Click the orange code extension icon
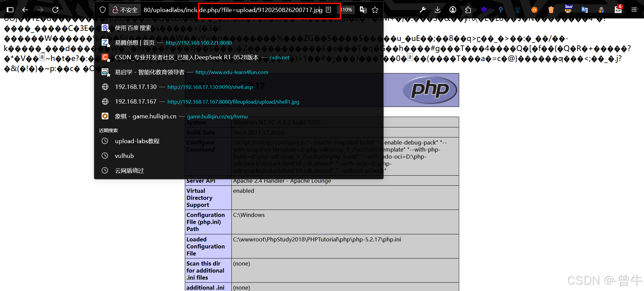 coord(534,10)
